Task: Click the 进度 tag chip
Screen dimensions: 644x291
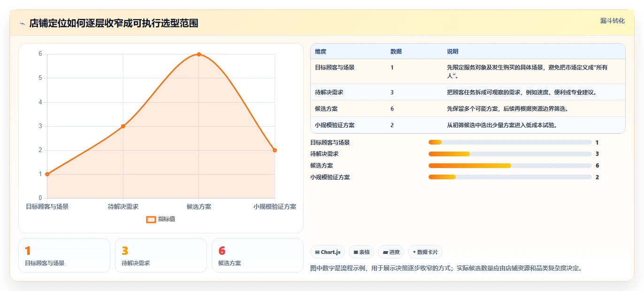Action: pos(391,252)
